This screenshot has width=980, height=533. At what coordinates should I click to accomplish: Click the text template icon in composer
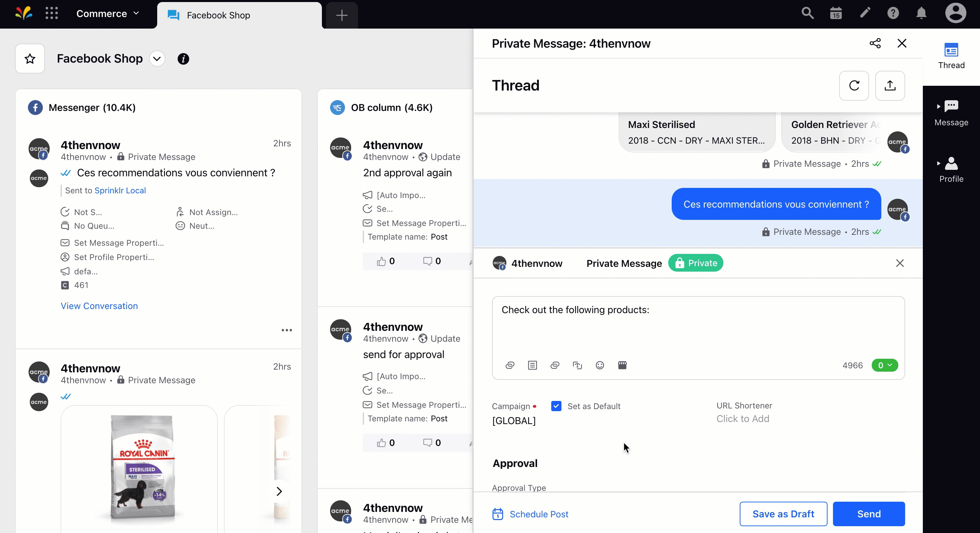(532, 365)
